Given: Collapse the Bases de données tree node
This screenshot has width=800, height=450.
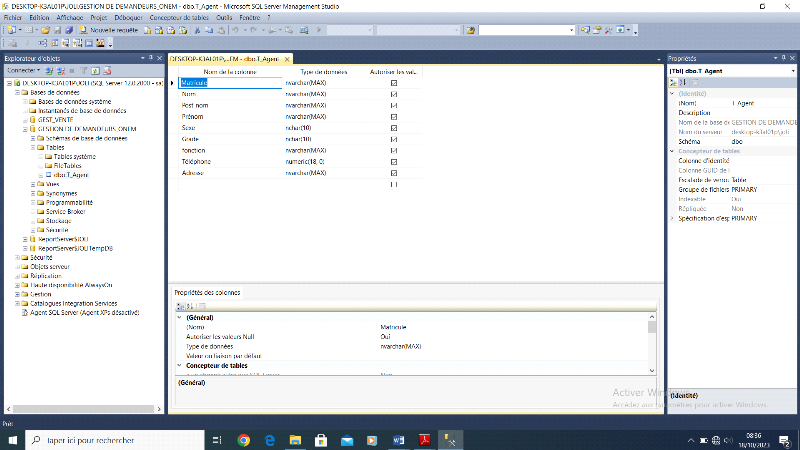Looking at the screenshot, I should click(x=17, y=92).
